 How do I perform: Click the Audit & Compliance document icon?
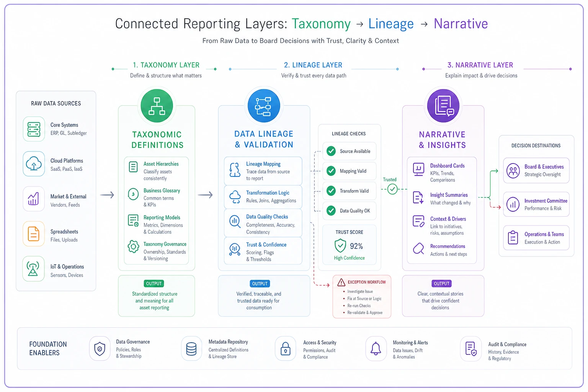click(x=471, y=348)
